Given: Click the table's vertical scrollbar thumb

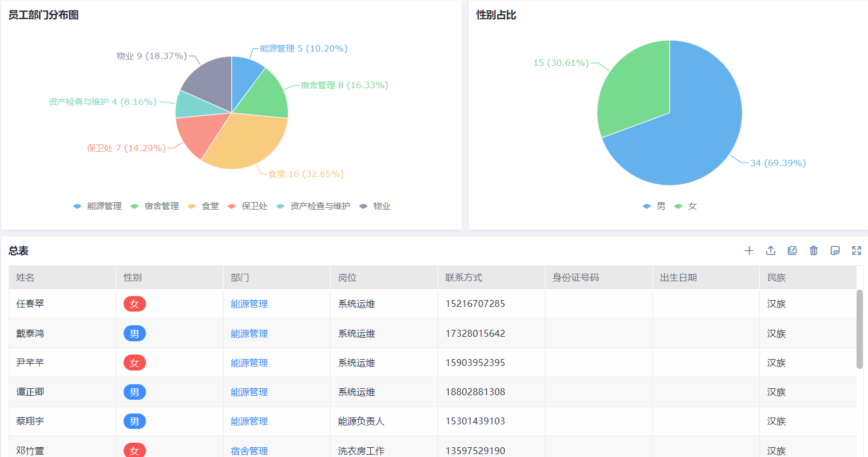Looking at the screenshot, I should (x=859, y=329).
